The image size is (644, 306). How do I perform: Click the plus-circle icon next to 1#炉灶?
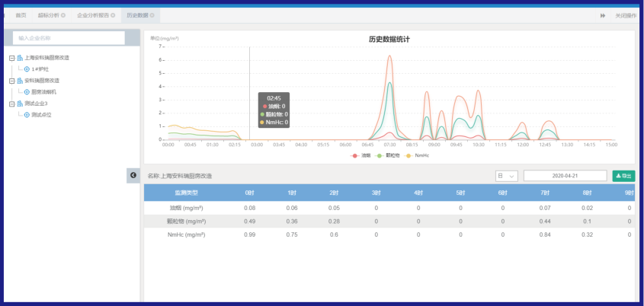(27, 69)
